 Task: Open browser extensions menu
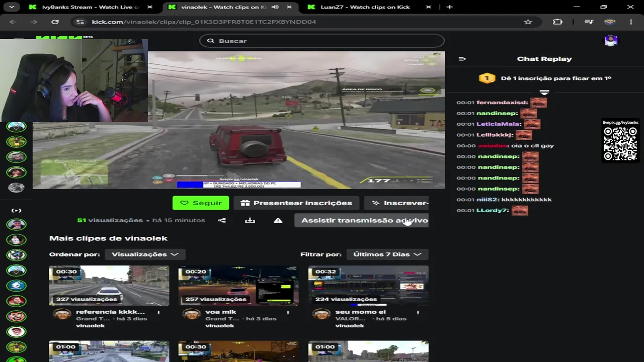(x=557, y=22)
